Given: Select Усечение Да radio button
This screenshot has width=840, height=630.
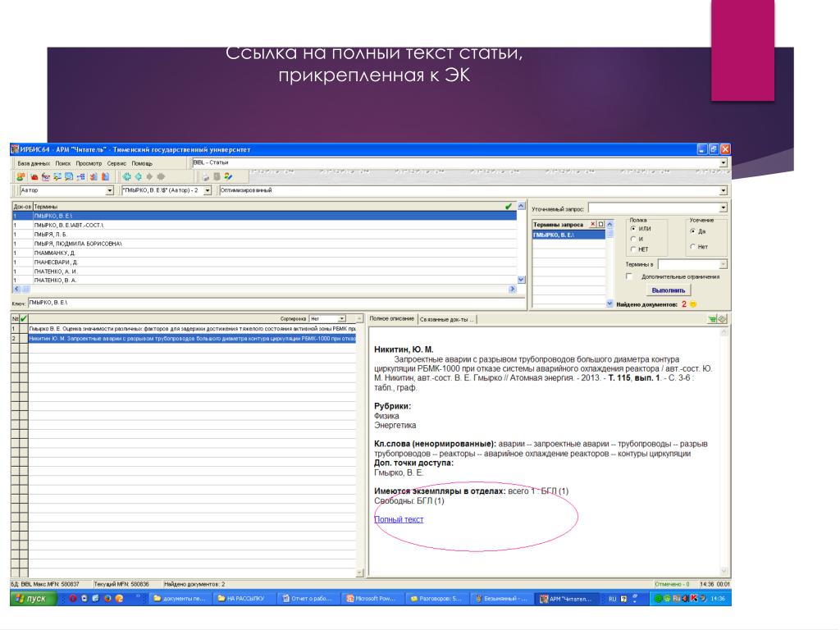Looking at the screenshot, I should pyautogui.click(x=692, y=231).
